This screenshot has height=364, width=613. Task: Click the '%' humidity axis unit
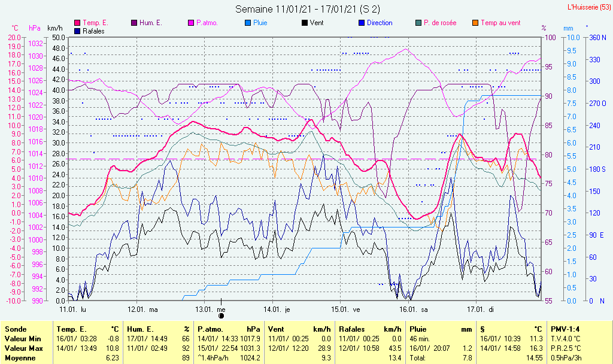pyautogui.click(x=544, y=28)
